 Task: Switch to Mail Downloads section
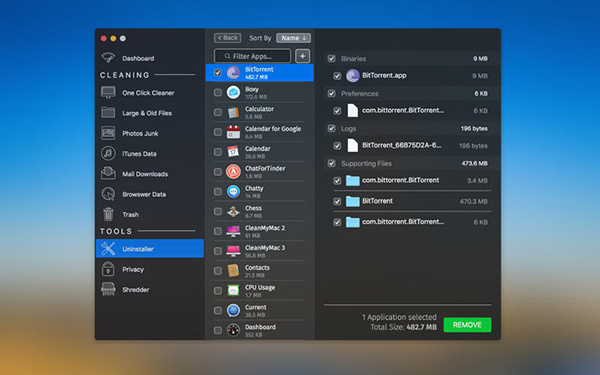[x=145, y=174]
